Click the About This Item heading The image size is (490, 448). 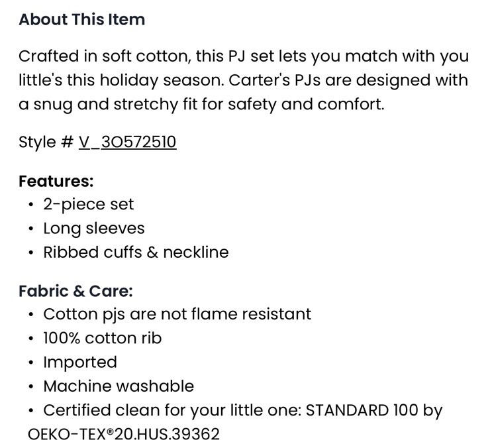tap(81, 20)
